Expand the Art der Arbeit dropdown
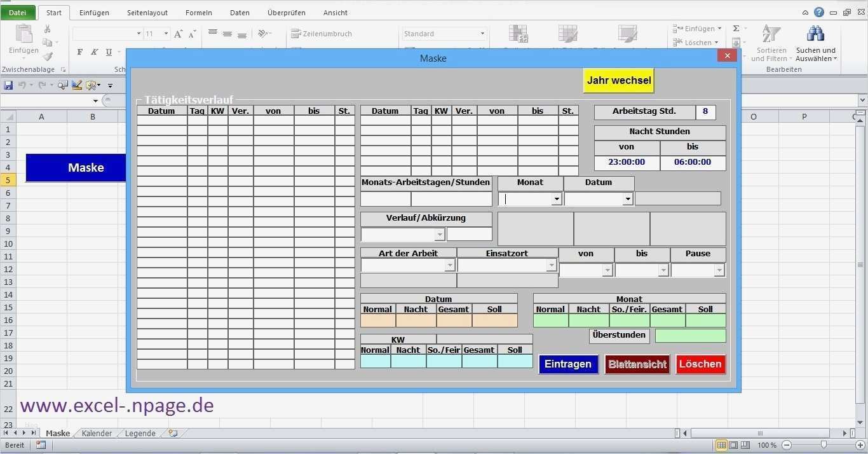Screen dimensions: 868x454 451,265
